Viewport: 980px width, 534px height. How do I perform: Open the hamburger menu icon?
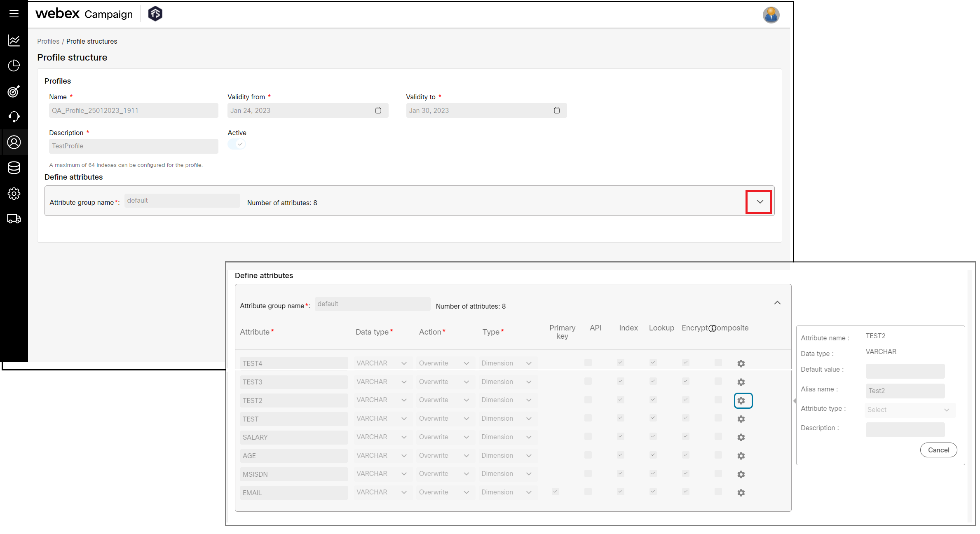pyautogui.click(x=14, y=14)
